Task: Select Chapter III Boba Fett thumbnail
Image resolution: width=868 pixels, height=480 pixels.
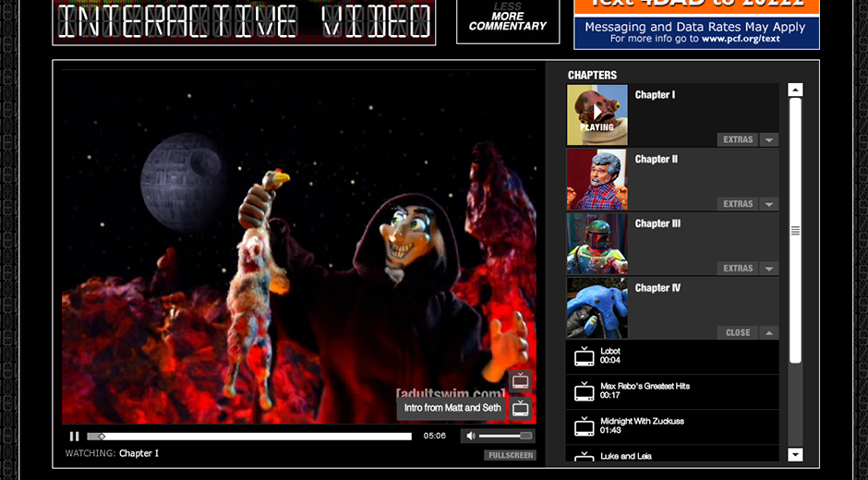Action: click(x=597, y=244)
